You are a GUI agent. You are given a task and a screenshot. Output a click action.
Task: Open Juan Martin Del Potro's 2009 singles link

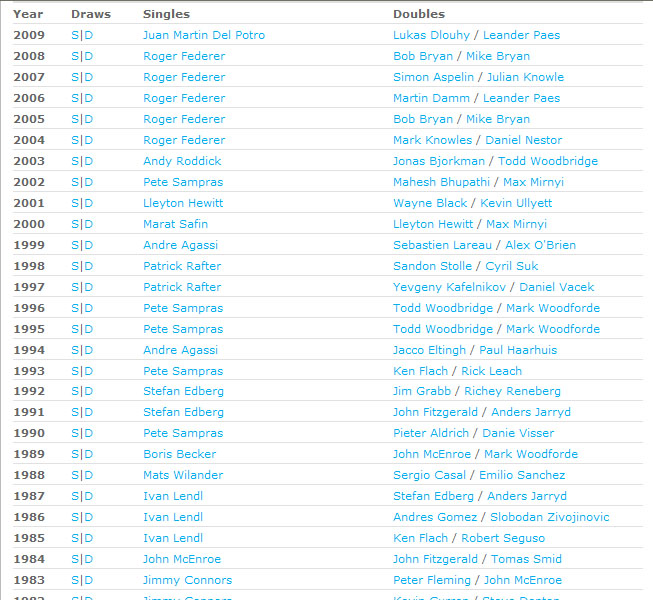pos(204,35)
